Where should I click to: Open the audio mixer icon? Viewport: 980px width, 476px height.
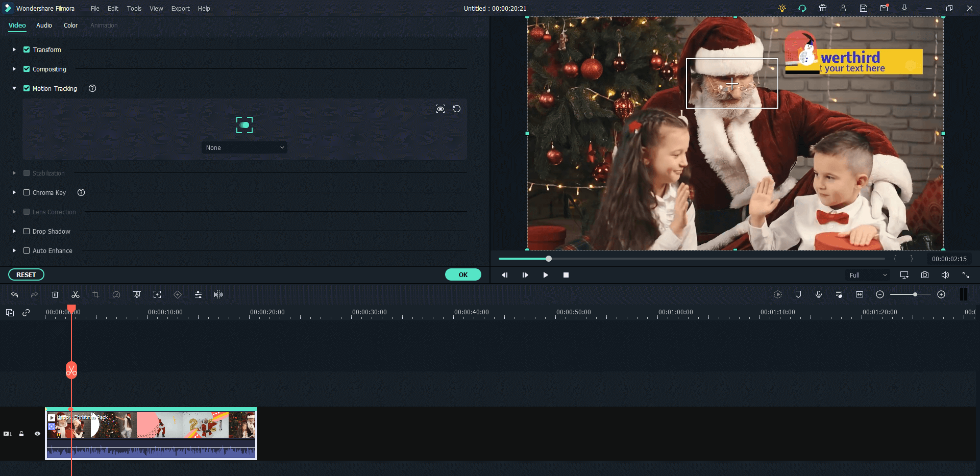[x=839, y=294]
